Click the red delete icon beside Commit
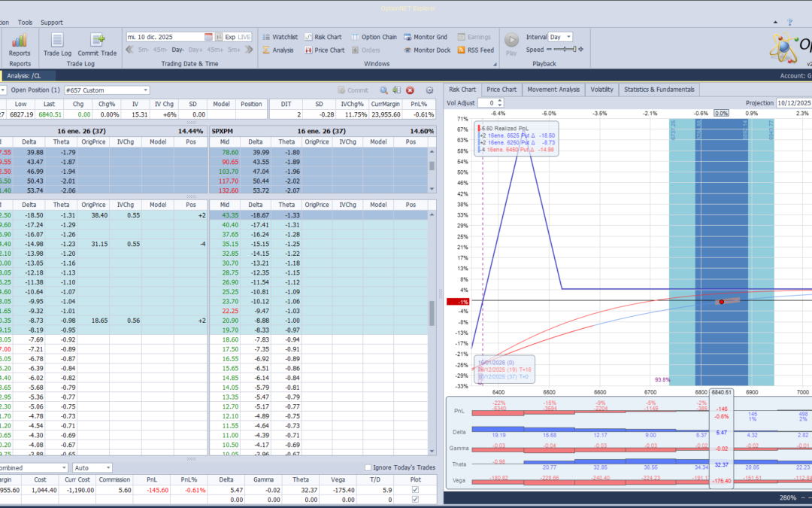Screen dimensions: 812x508 coord(410,90)
